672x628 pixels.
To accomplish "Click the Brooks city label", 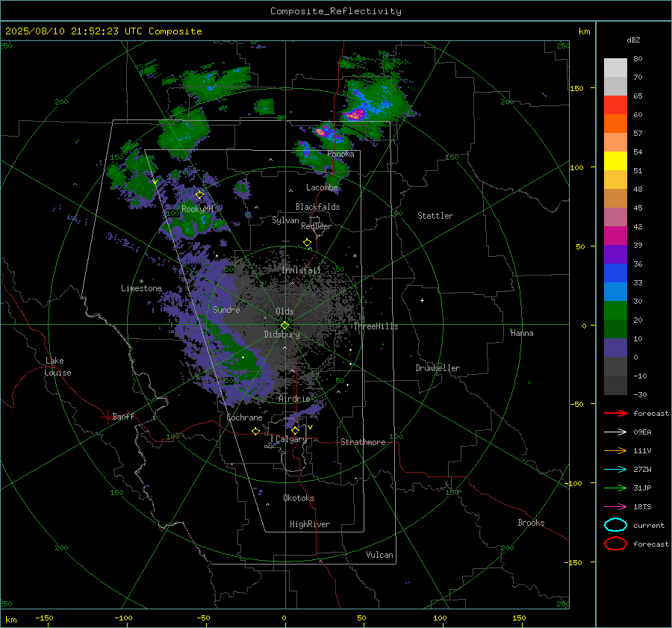I will [x=531, y=523].
